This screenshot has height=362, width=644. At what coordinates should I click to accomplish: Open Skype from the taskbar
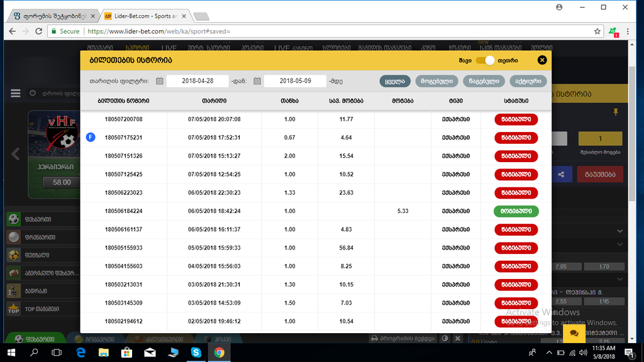coord(196,353)
